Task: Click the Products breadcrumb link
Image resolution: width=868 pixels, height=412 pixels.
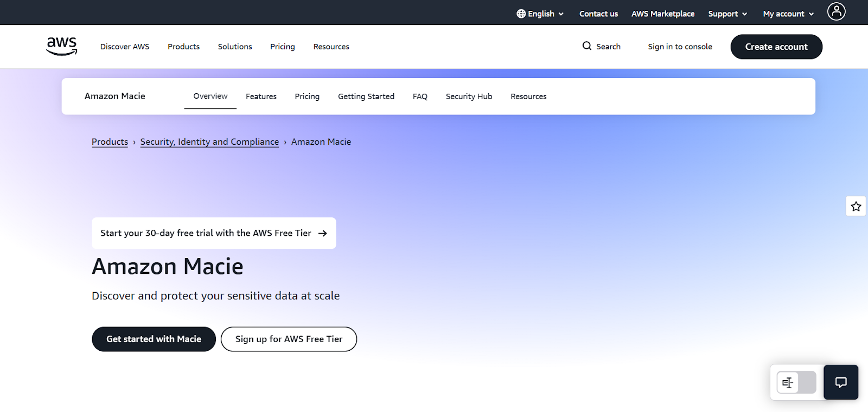Action: click(110, 141)
